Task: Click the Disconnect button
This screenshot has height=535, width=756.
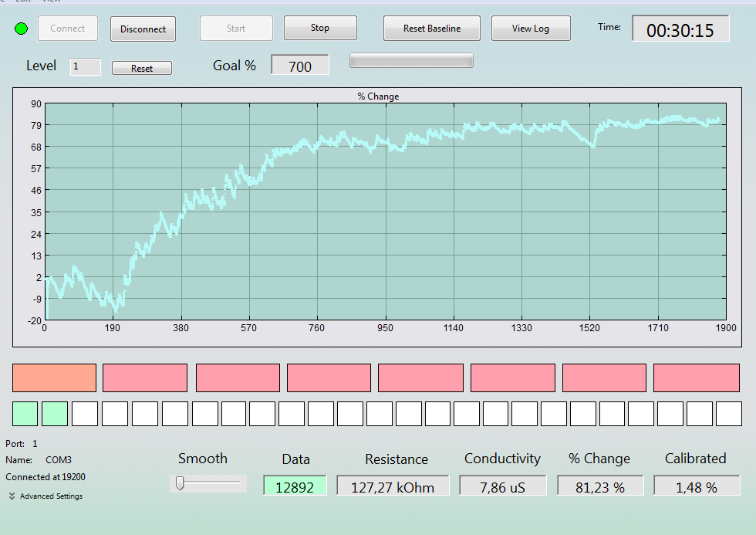Action: coord(143,29)
